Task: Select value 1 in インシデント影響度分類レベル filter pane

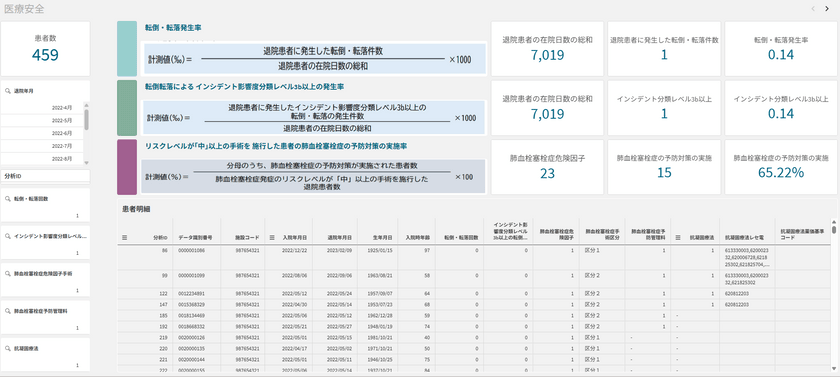Action: [x=45, y=253]
